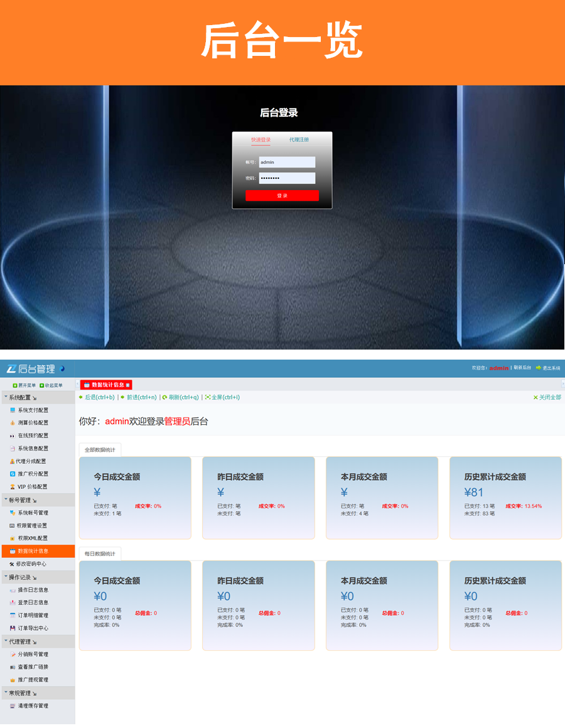Screen dimensions: 565x728
Task: Click the 退出系统 green arrow icon
Action: tap(538, 368)
